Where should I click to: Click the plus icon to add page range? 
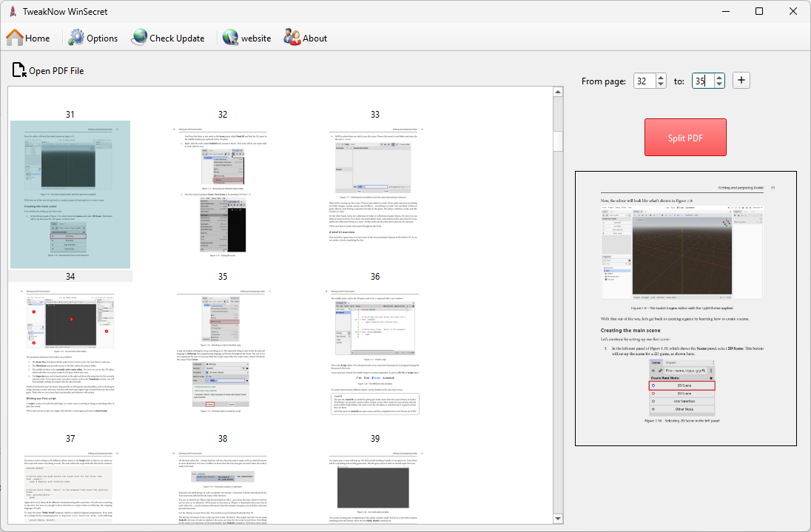[x=741, y=81]
